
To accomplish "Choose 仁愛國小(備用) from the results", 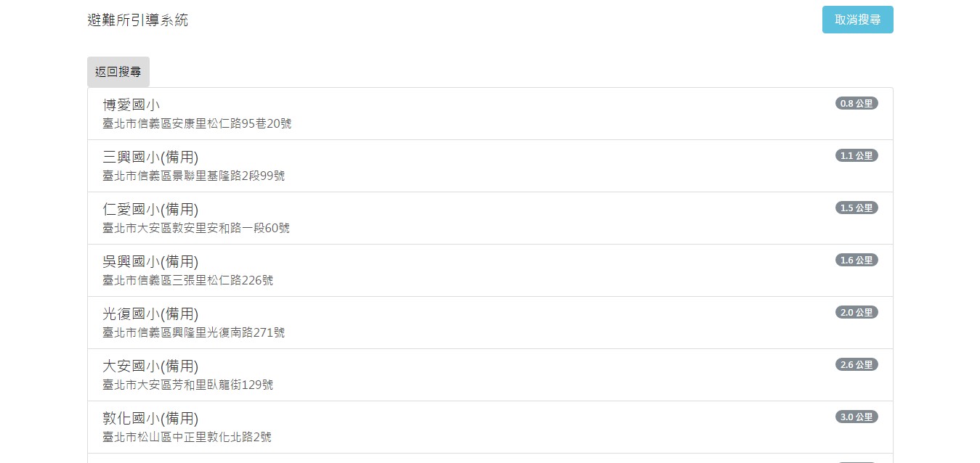I will click(x=490, y=218).
